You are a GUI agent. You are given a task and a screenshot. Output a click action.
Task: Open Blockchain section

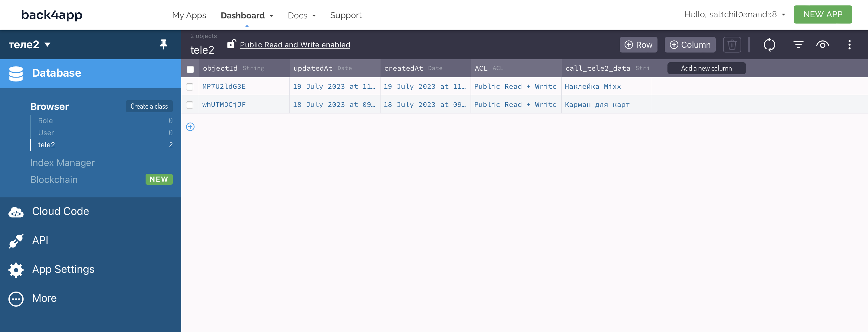tap(54, 180)
